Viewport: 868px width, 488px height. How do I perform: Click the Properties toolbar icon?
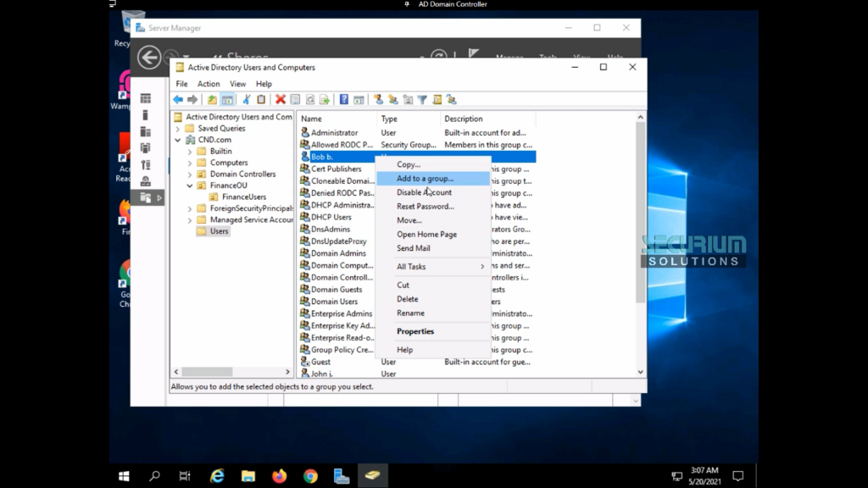[x=295, y=100]
